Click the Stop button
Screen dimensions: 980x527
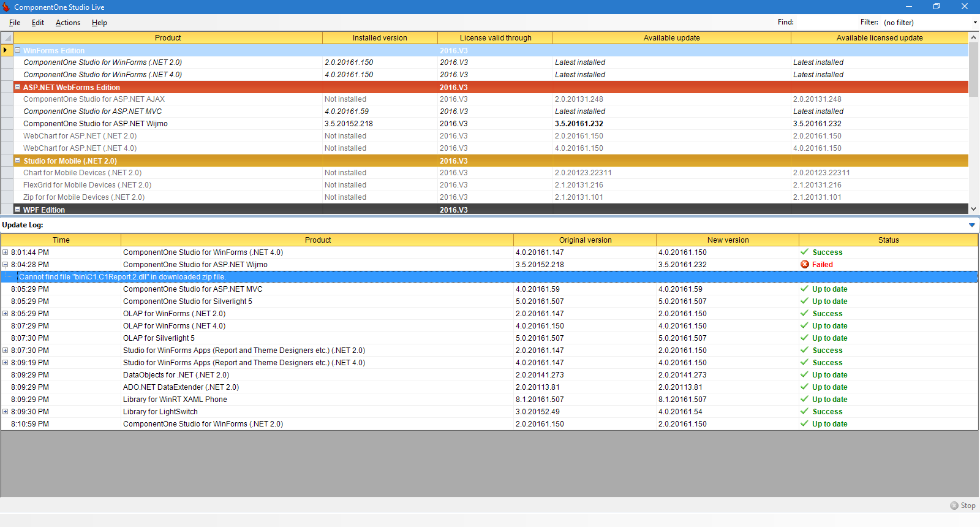[963, 506]
